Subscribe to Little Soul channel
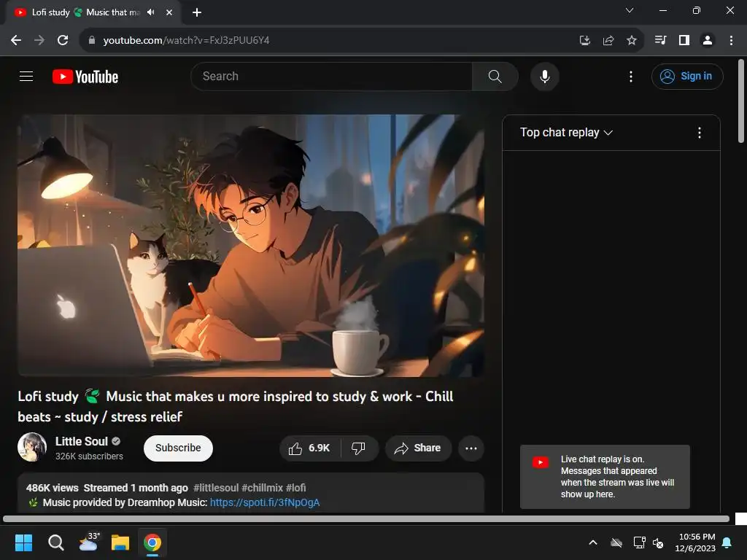747x560 pixels. coord(178,448)
